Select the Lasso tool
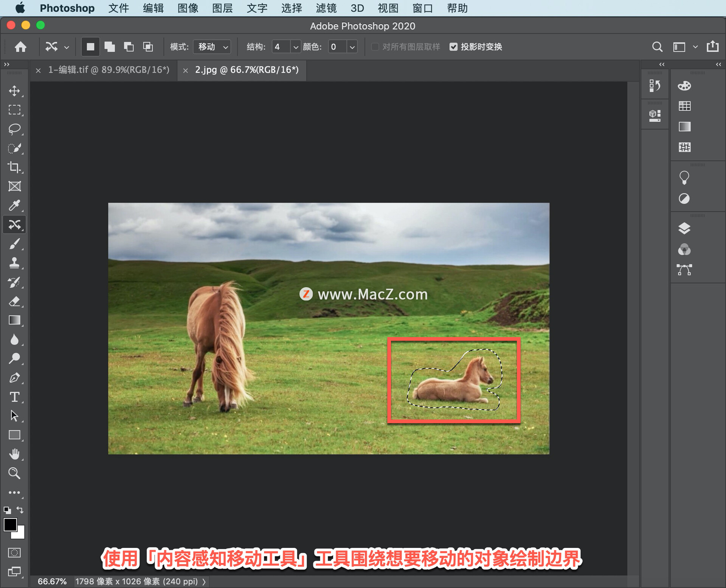Image resolution: width=726 pixels, height=588 pixels. pyautogui.click(x=15, y=129)
